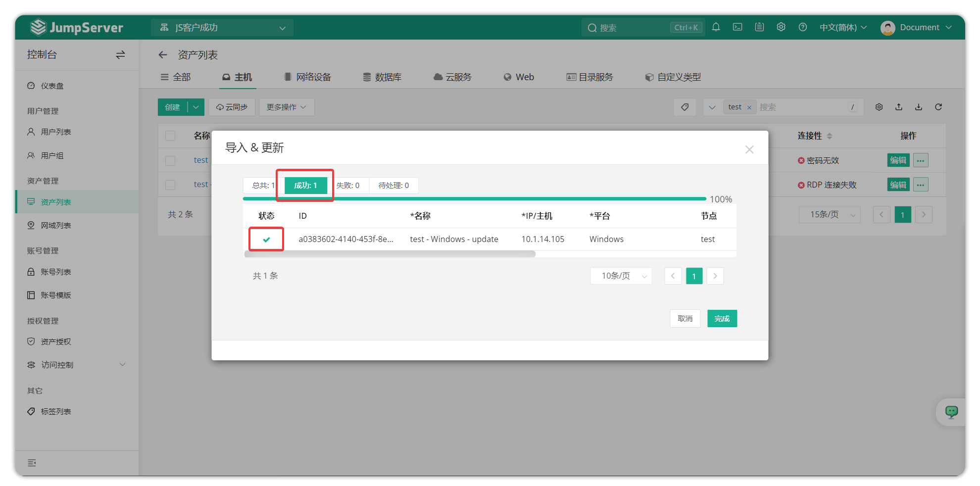The width and height of the screenshot is (980, 486).
Task: Open the 中文(简体) language dropdown
Action: tap(843, 27)
